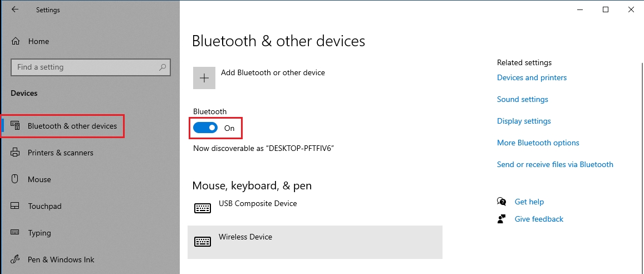Click Send or receive files via Bluetooth
The height and width of the screenshot is (274, 644).
click(555, 165)
